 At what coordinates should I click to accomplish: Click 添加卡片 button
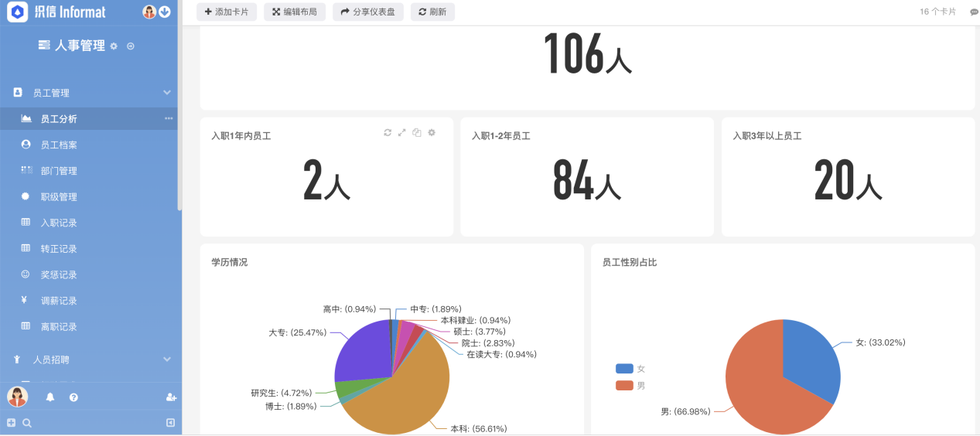tap(227, 12)
